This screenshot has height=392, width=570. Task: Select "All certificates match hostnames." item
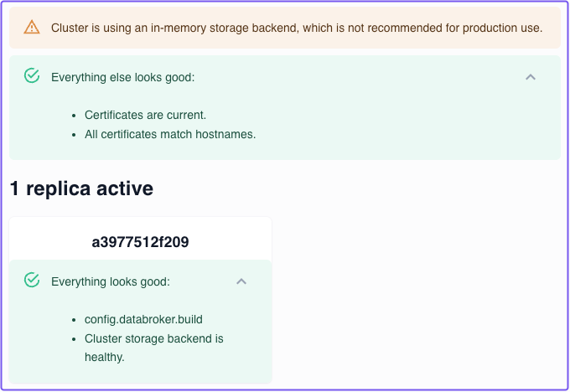(170, 133)
